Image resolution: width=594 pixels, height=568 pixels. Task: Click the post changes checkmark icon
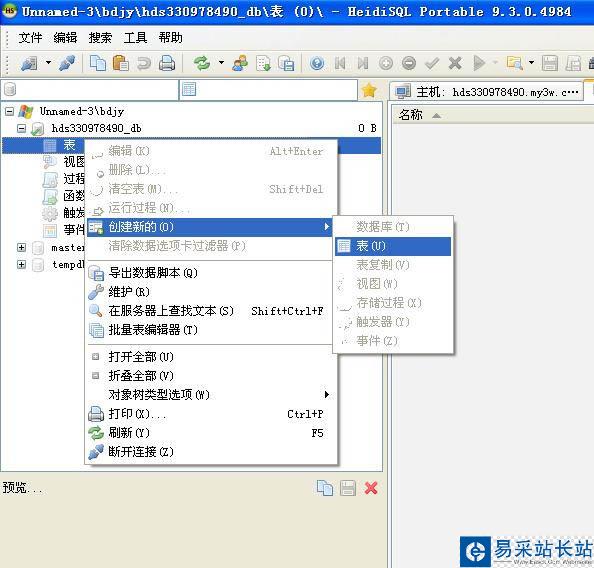click(432, 63)
